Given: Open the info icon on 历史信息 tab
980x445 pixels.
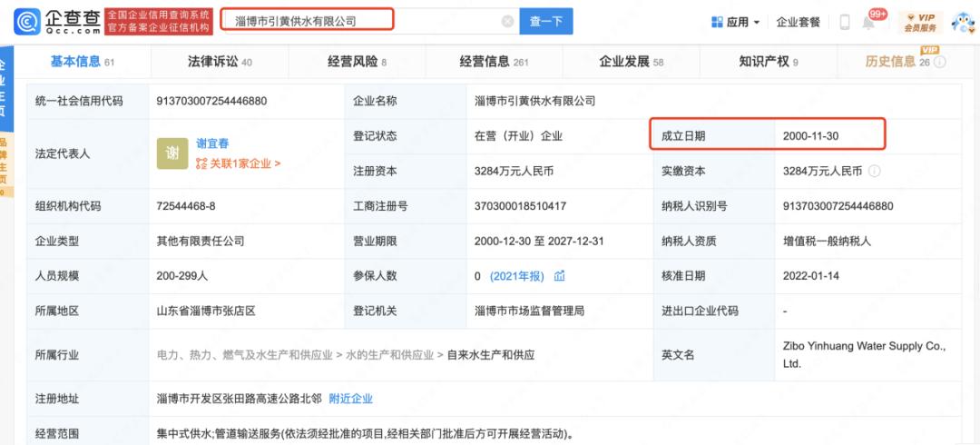Looking at the screenshot, I should coord(939,62).
